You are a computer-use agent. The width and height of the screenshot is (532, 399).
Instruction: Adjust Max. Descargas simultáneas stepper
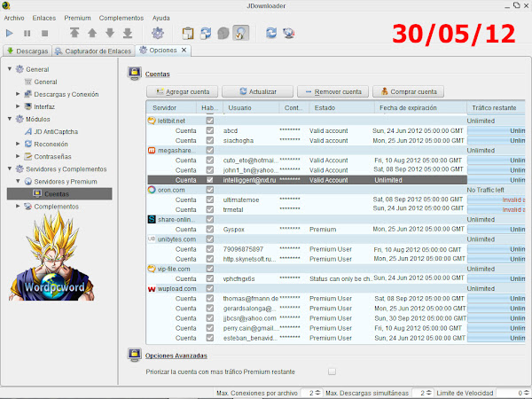(x=429, y=393)
